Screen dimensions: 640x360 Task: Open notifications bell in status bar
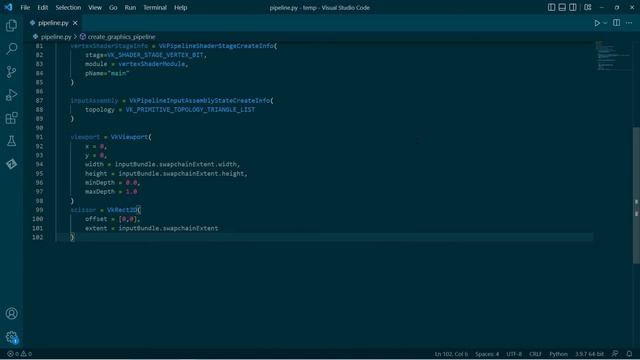pos(629,354)
